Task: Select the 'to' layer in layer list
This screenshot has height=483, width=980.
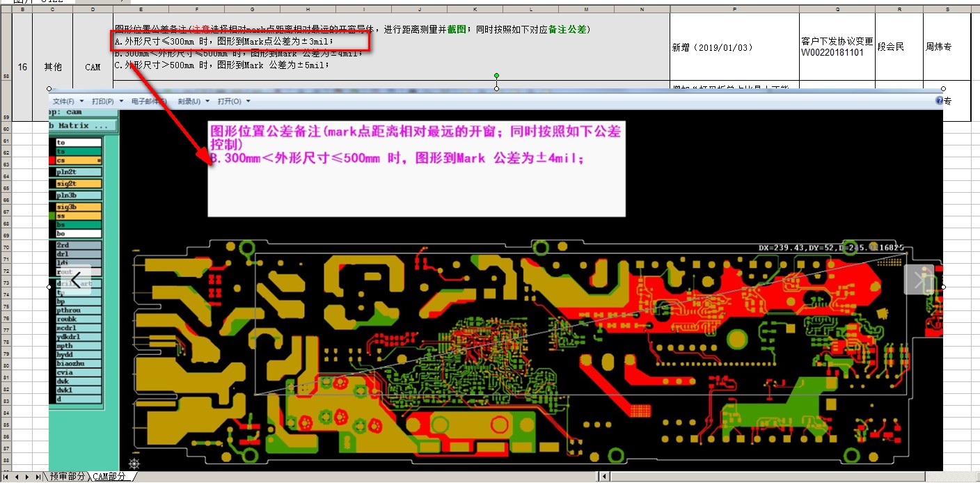Action: (x=79, y=142)
